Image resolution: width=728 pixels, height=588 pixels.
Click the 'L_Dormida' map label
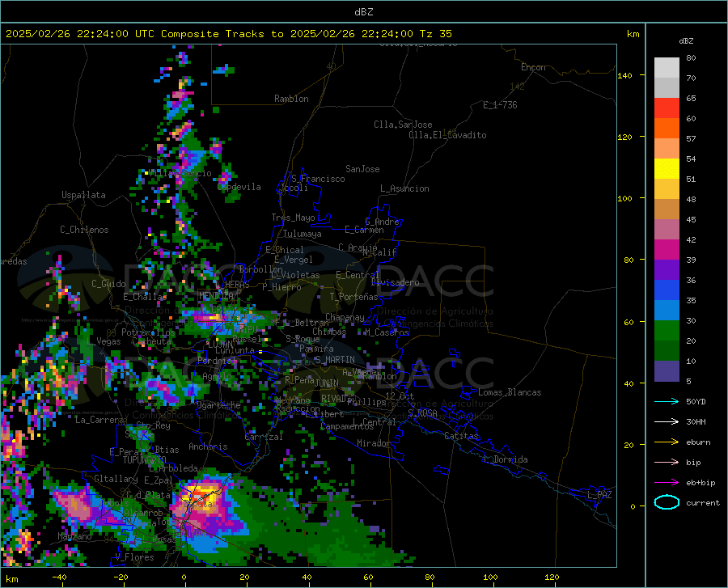click(505, 459)
